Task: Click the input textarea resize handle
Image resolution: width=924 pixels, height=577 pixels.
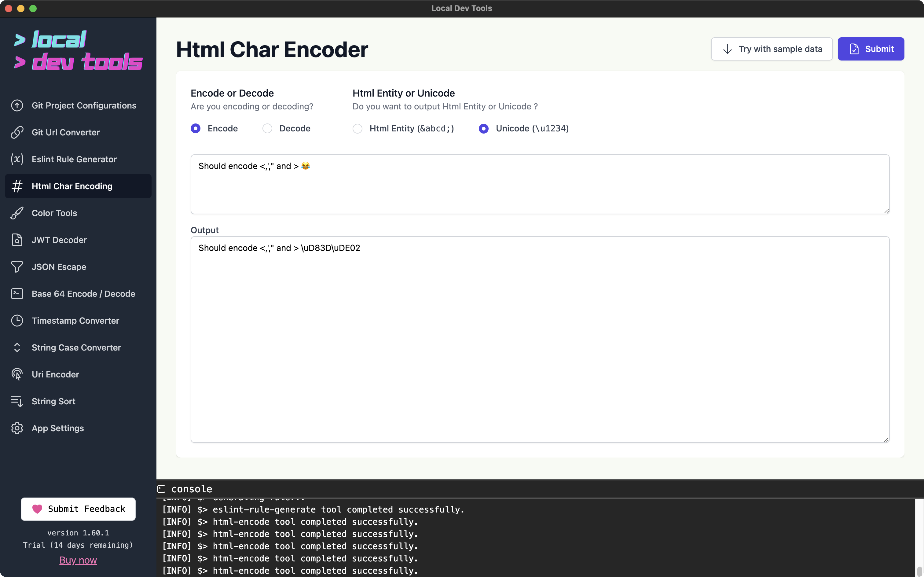Action: [x=886, y=211]
